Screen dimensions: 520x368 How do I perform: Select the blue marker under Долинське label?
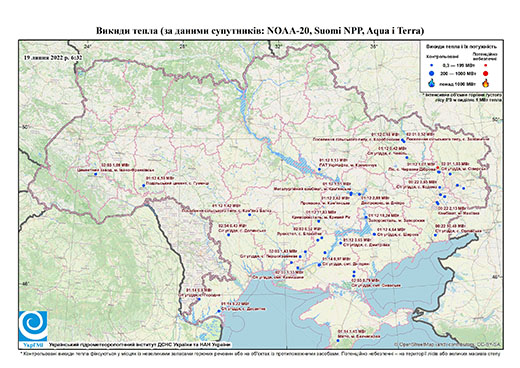tap(229, 235)
